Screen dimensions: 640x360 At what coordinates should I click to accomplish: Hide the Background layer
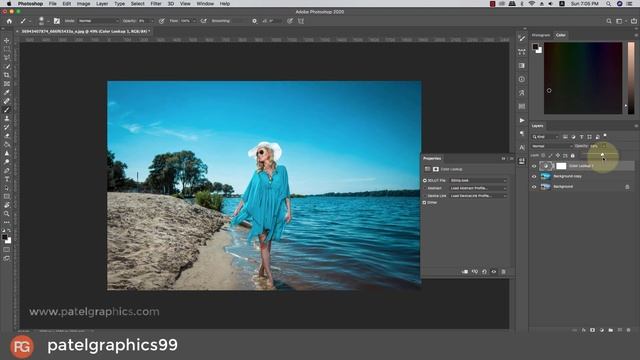534,187
